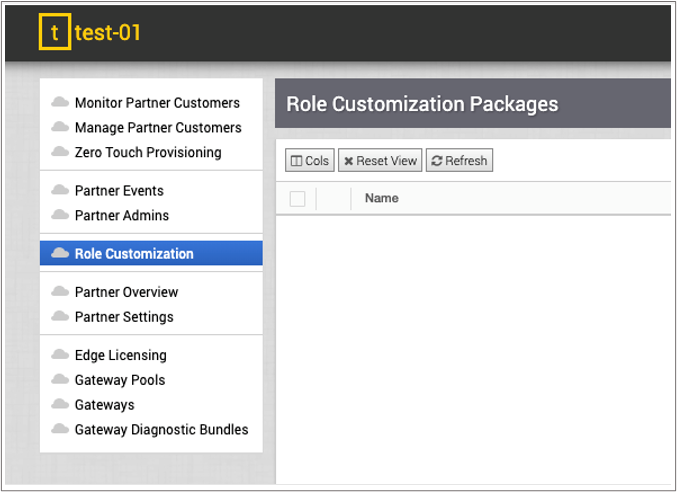
Task: Click cloud icon beside Gateway Diagnostic Bundles
Action: click(x=60, y=430)
